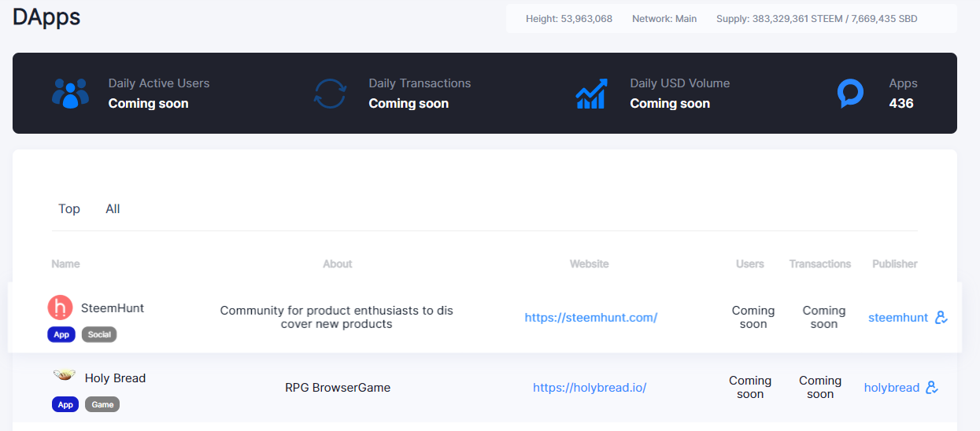The width and height of the screenshot is (980, 431).
Task: Click the About column header
Action: point(338,264)
